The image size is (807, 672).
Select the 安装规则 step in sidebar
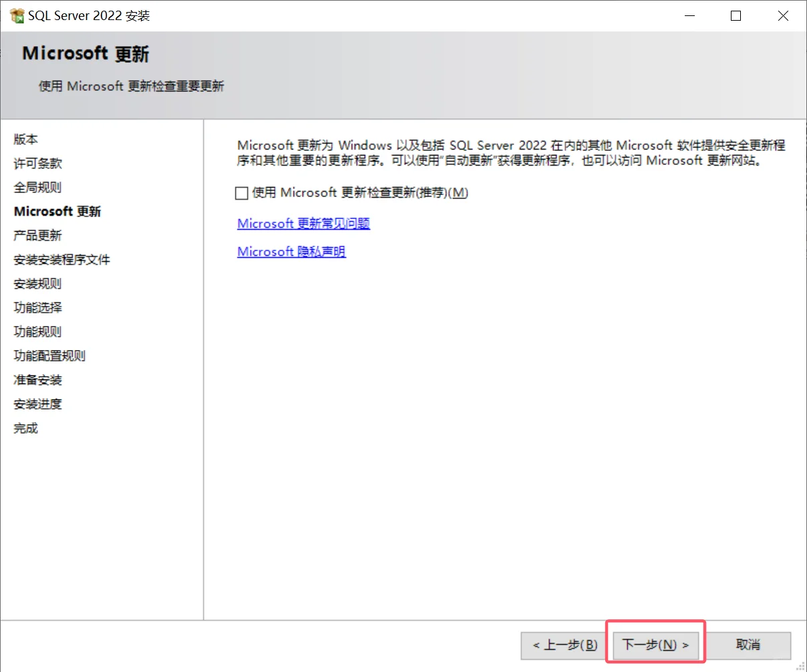click(x=37, y=283)
